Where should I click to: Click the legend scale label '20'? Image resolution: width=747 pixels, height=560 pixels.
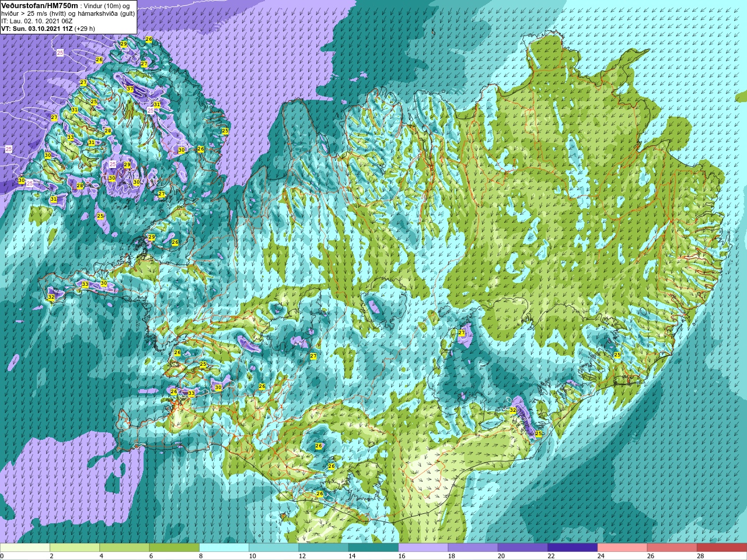(501, 556)
